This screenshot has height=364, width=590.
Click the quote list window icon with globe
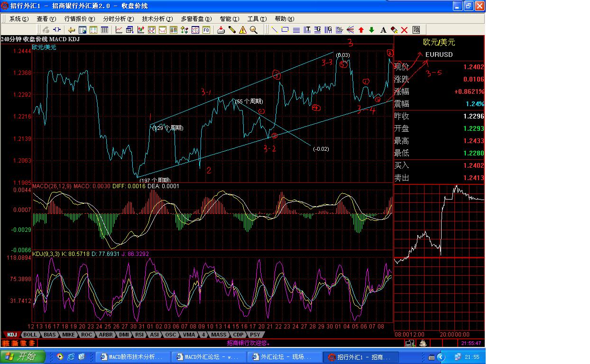point(83,30)
